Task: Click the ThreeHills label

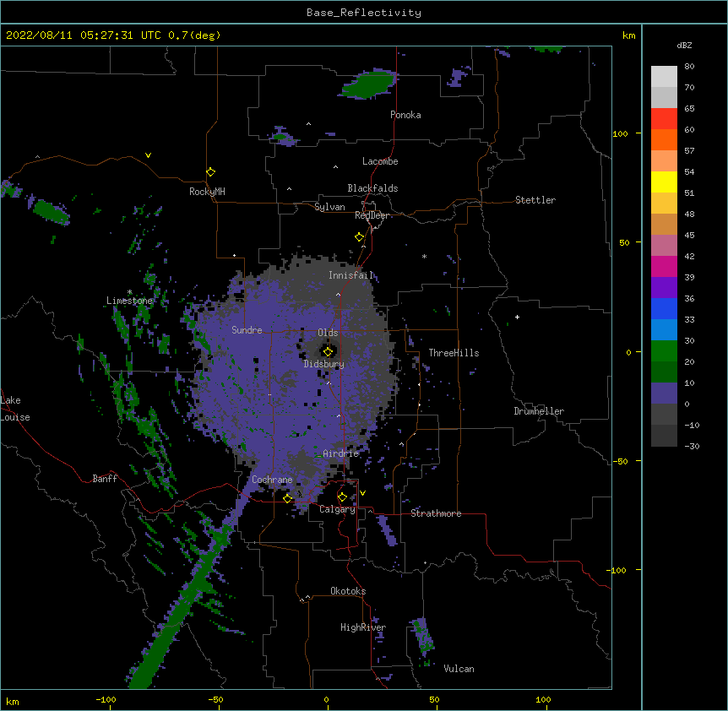Action: [454, 353]
